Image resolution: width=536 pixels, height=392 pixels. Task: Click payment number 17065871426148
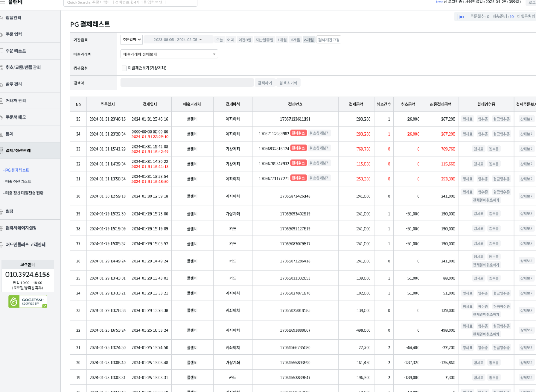point(295,196)
